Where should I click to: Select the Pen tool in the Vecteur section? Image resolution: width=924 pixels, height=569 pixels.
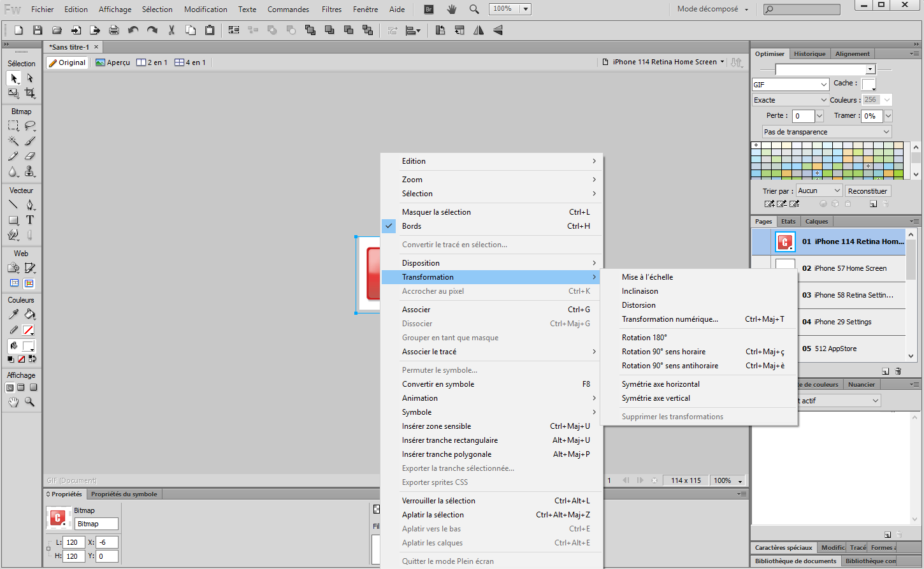[x=29, y=206]
